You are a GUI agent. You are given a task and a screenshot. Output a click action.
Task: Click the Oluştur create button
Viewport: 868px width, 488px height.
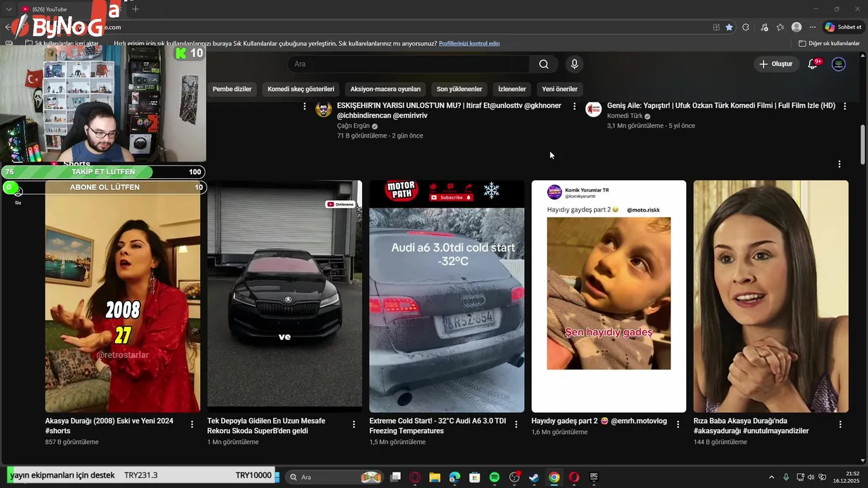pyautogui.click(x=776, y=64)
